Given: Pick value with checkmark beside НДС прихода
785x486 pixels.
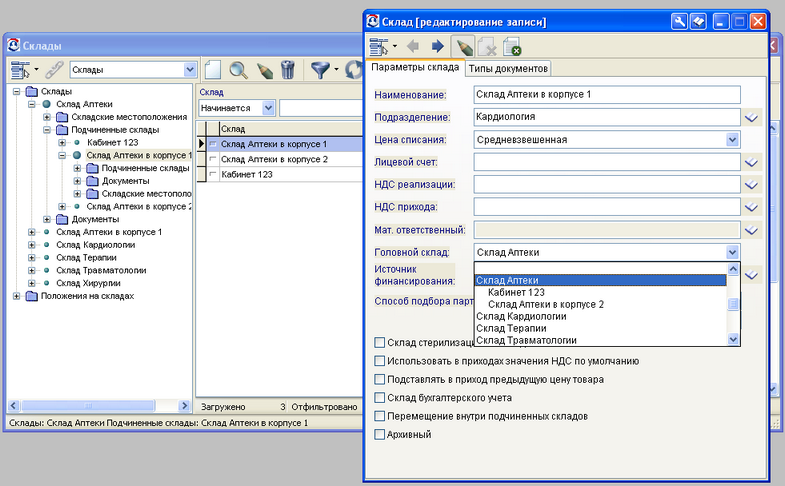Looking at the screenshot, I should [x=751, y=207].
